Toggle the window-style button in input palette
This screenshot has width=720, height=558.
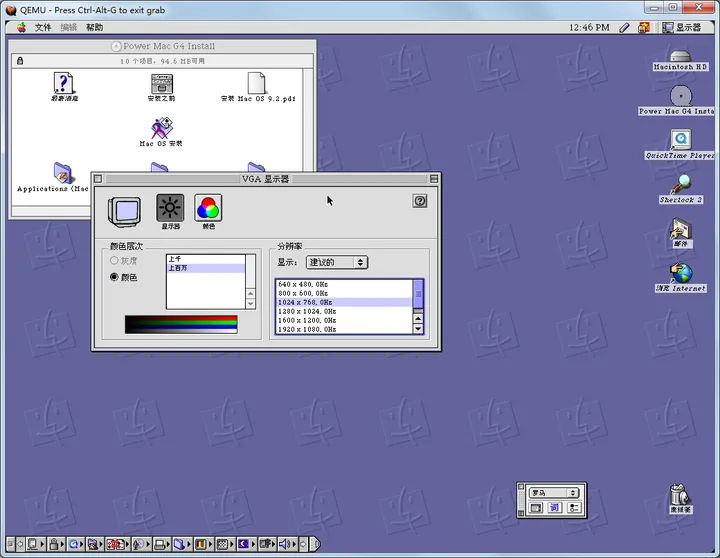click(535, 507)
